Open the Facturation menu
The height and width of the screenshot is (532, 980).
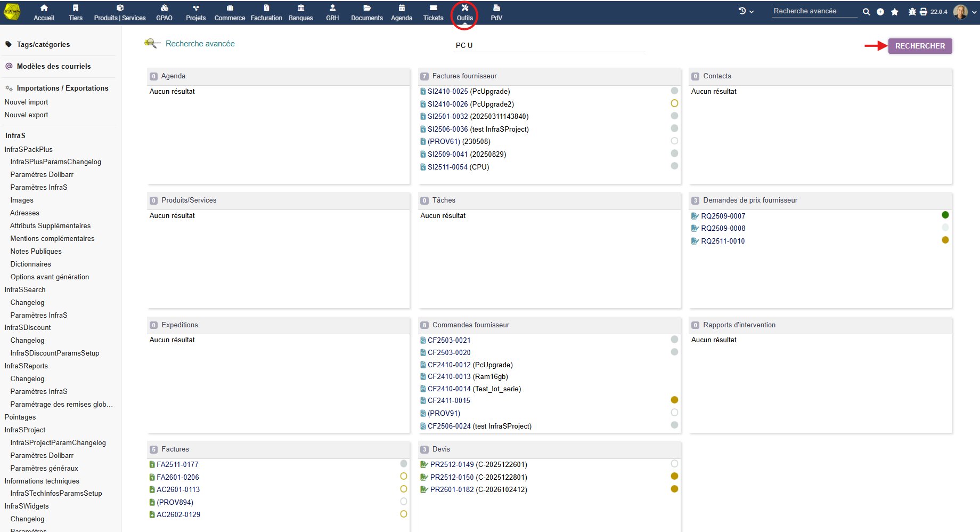click(266, 12)
